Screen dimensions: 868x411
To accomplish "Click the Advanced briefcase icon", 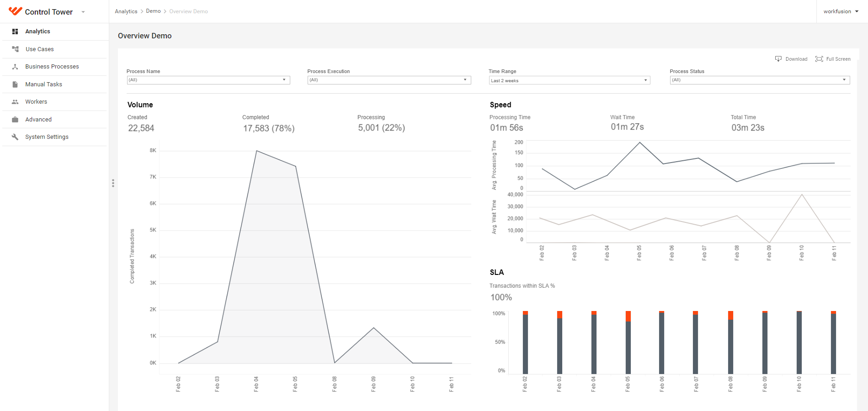I will (x=15, y=120).
